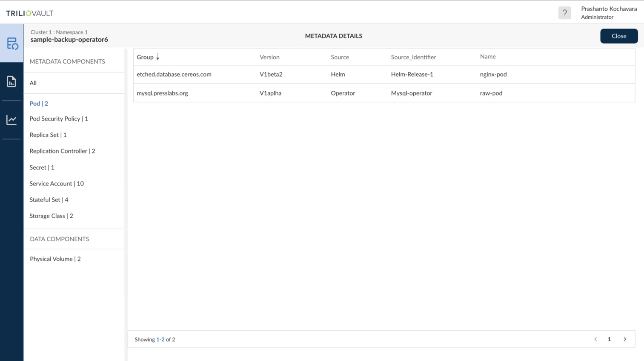Go to next page arrow

(x=625, y=339)
